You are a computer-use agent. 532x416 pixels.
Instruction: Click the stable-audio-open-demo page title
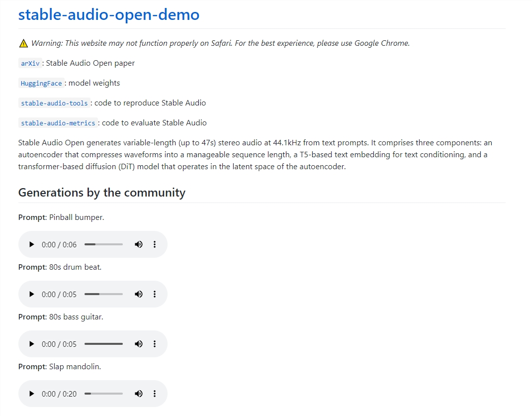click(x=108, y=14)
